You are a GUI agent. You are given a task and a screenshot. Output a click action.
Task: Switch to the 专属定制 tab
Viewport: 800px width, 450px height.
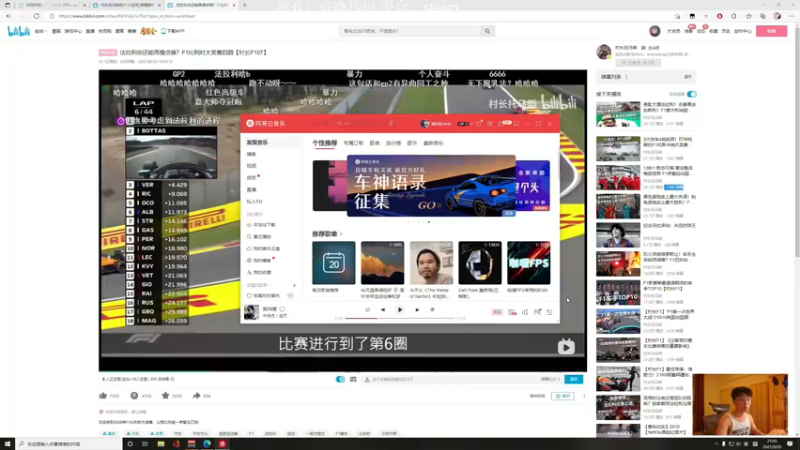point(353,143)
